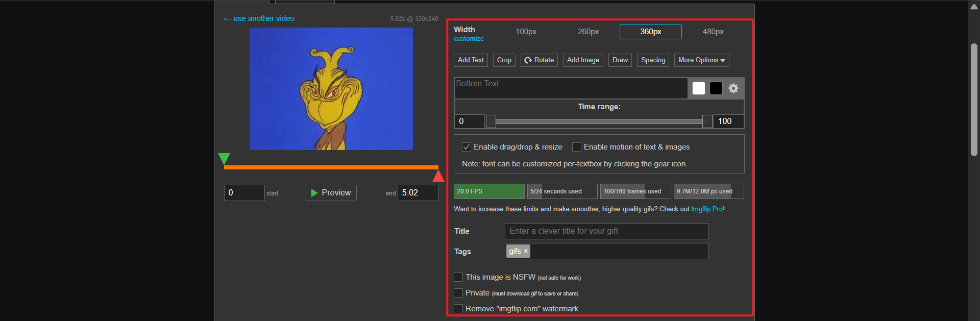This screenshot has height=321, width=980.
Task: Expand the More Options dropdown
Action: (701, 60)
